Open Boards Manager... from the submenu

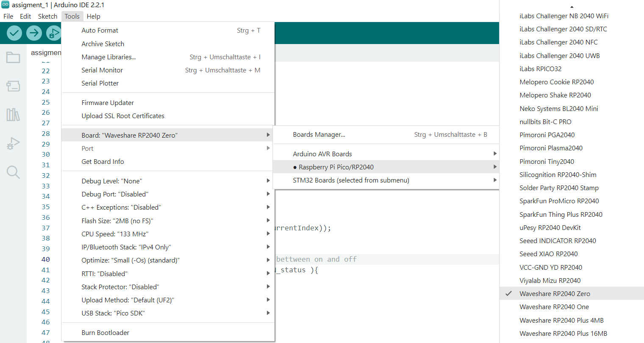[319, 134]
